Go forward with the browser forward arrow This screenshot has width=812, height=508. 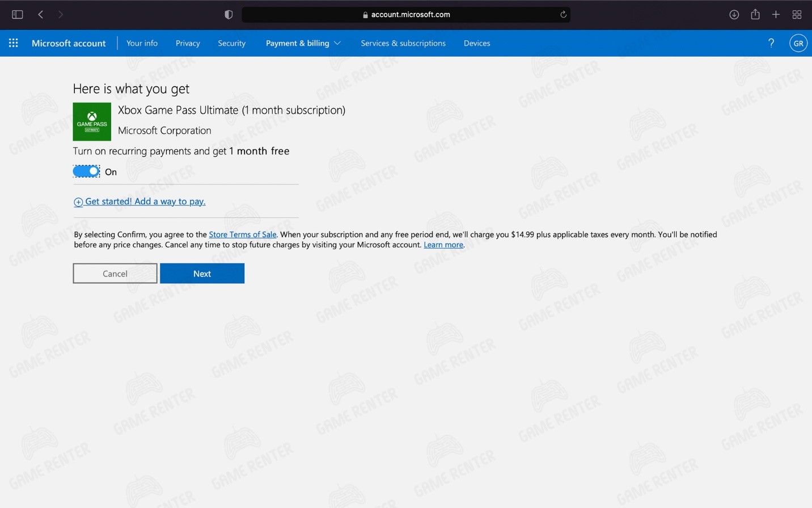pos(61,14)
